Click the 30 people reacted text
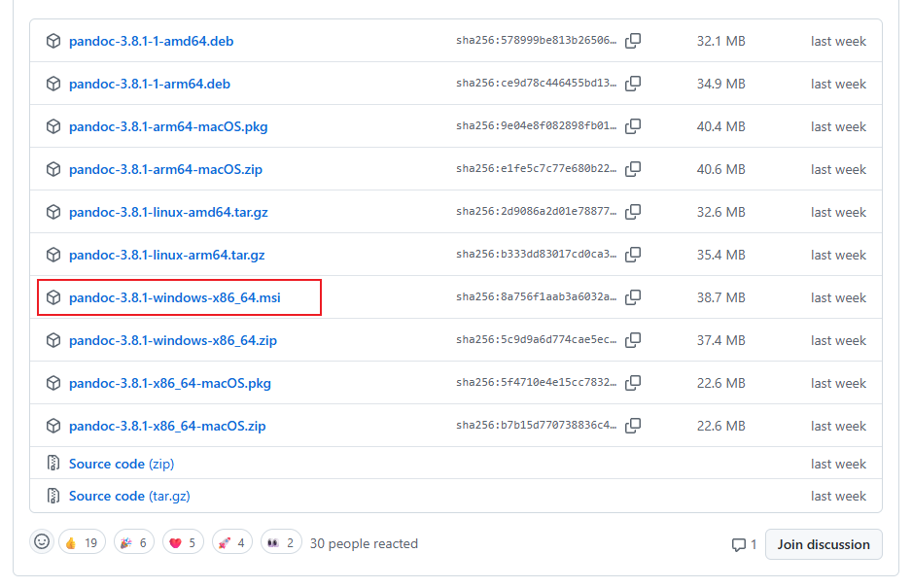The height and width of the screenshot is (588, 912). pyautogui.click(x=364, y=544)
